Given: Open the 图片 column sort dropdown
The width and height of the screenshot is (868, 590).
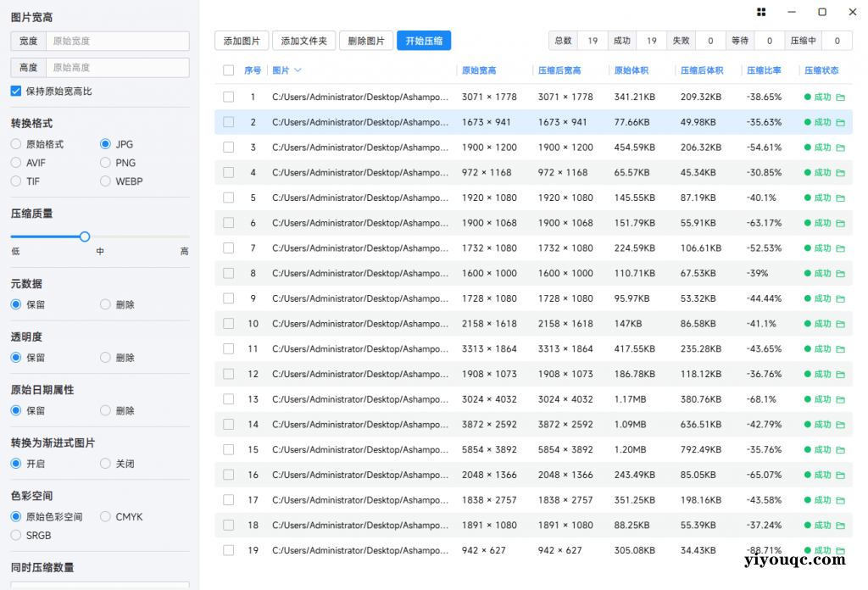Looking at the screenshot, I should pos(297,70).
